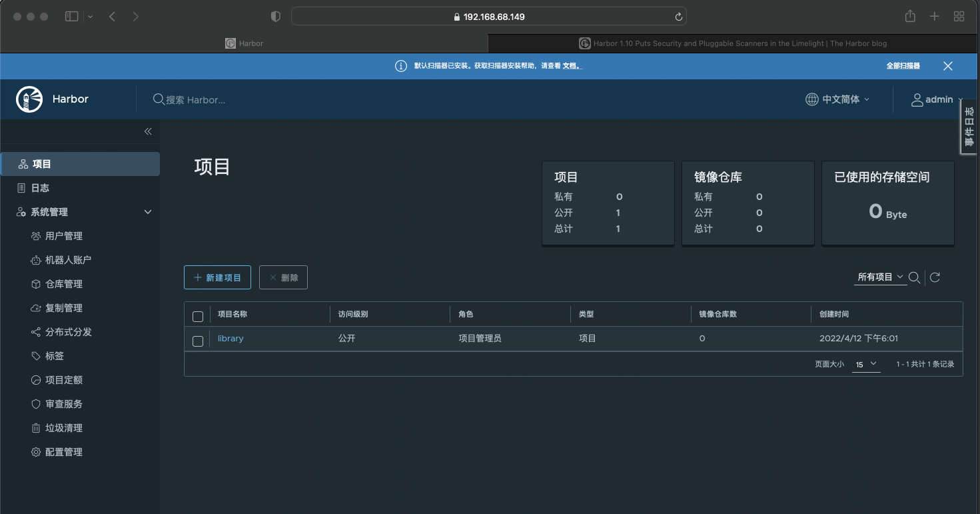Click the 删除 button

283,277
